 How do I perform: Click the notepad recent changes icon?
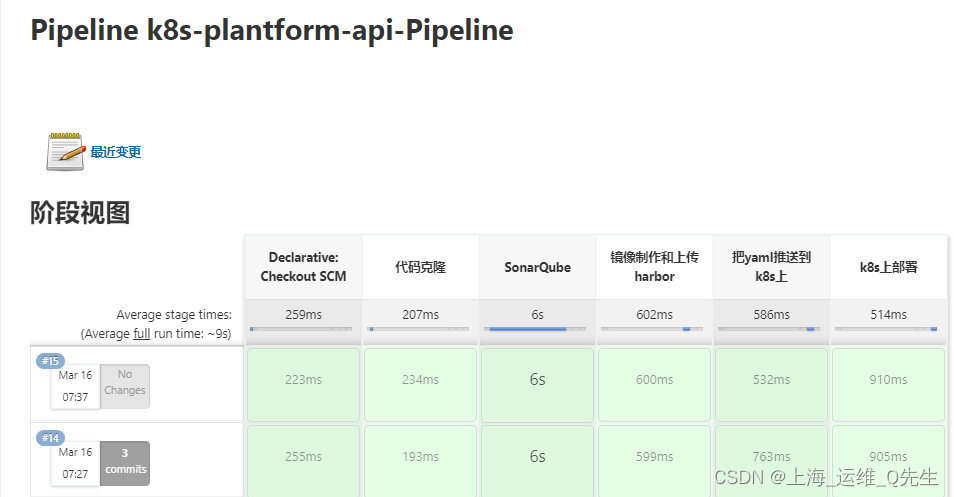[65, 151]
